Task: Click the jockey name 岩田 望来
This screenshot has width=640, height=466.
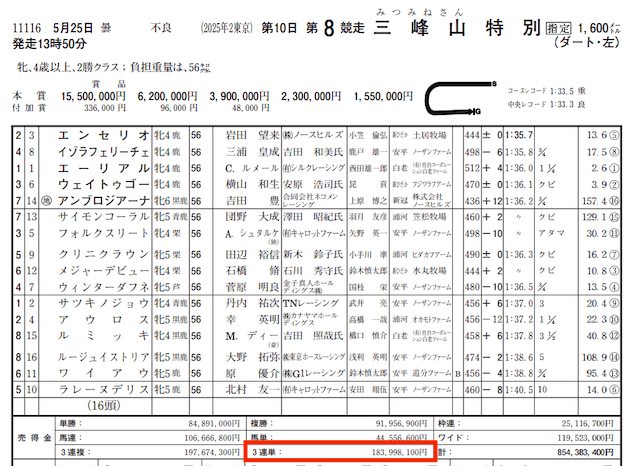Action: (x=252, y=135)
